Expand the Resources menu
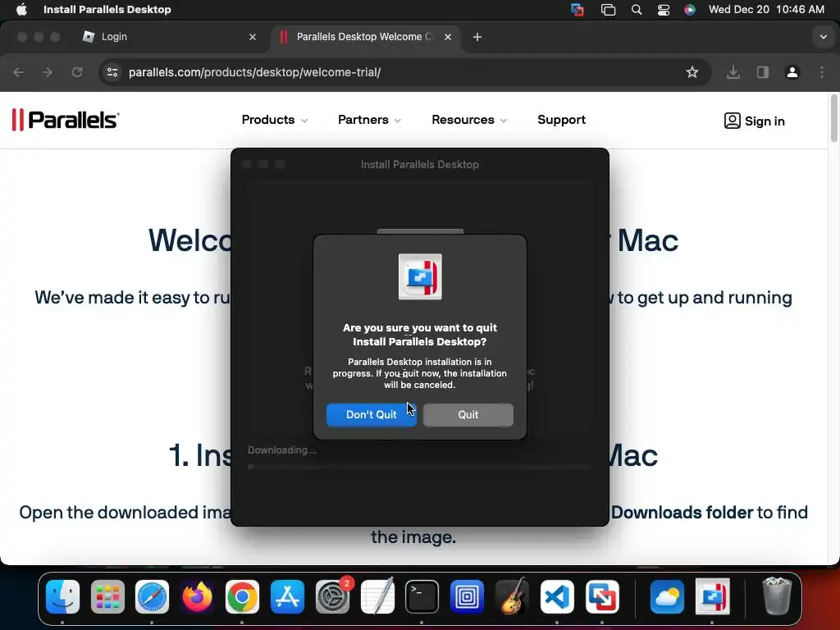Image resolution: width=840 pixels, height=630 pixels. click(468, 120)
